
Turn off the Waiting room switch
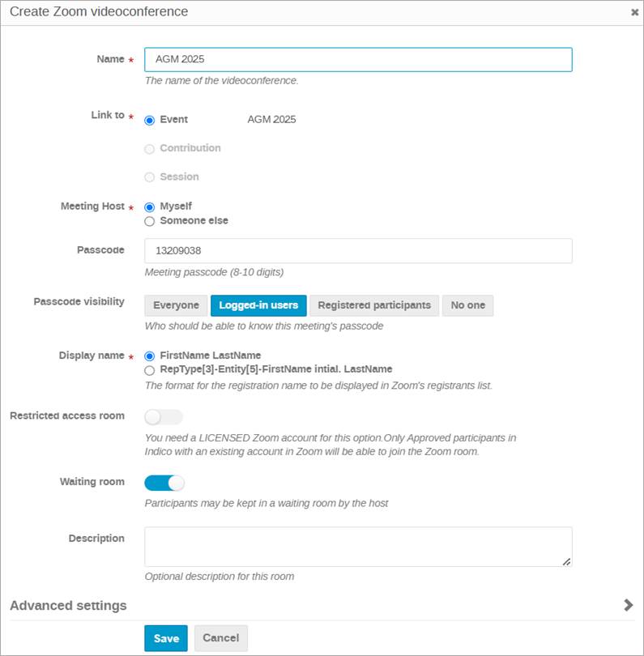164,483
